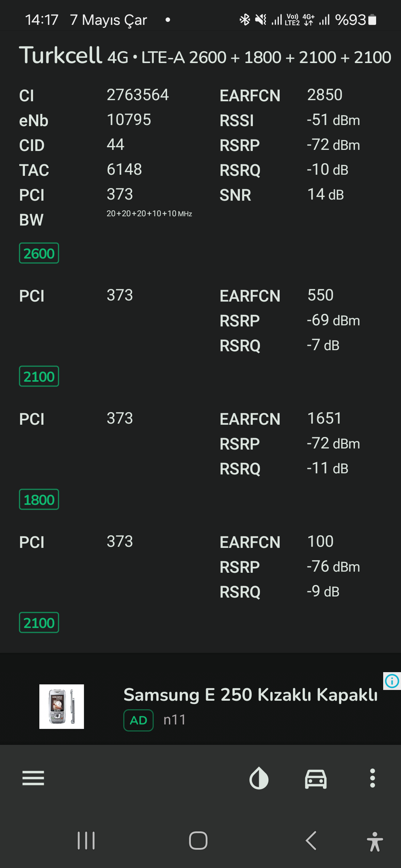Tap the battery indicator in status bar
This screenshot has width=401, height=868.
[x=372, y=20]
